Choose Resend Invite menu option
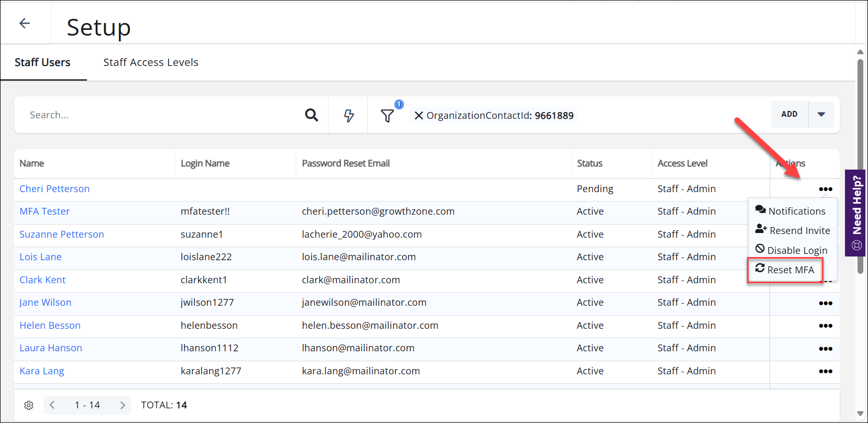 (793, 230)
